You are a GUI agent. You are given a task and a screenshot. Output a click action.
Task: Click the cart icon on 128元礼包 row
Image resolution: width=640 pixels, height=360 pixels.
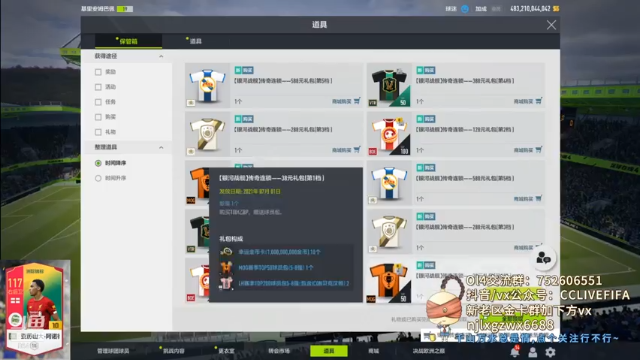[539, 150]
